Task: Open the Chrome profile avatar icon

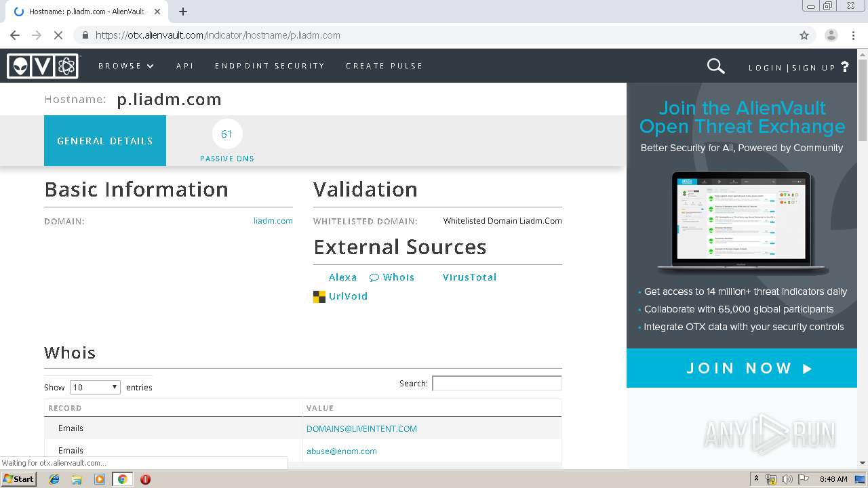Action: [x=831, y=35]
